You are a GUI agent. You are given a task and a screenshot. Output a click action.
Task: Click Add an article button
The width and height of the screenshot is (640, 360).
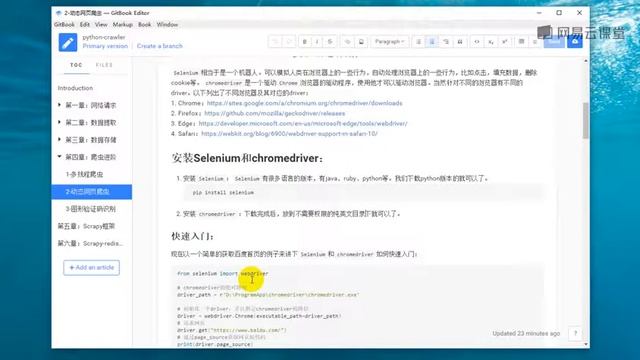pos(91,268)
